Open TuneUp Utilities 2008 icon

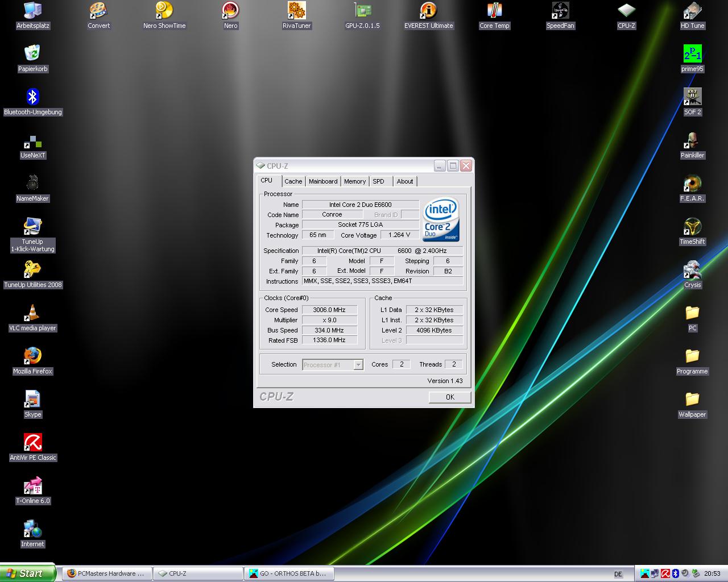[x=32, y=275]
